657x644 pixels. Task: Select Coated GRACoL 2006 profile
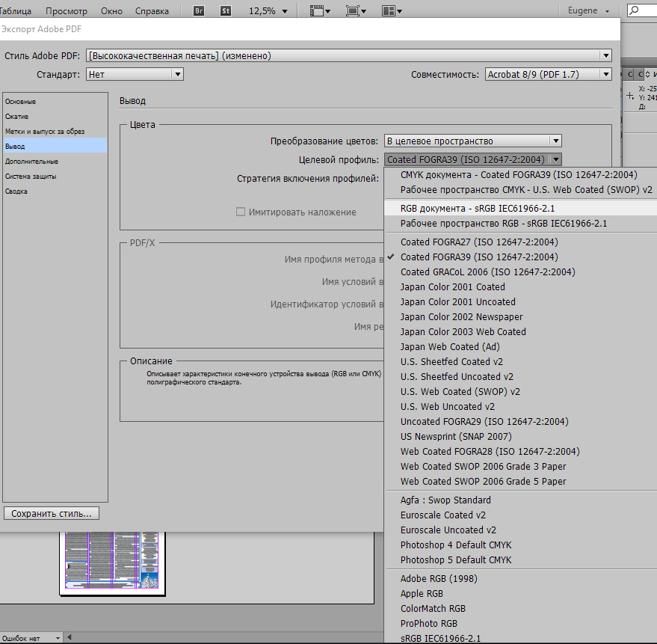tap(520, 272)
